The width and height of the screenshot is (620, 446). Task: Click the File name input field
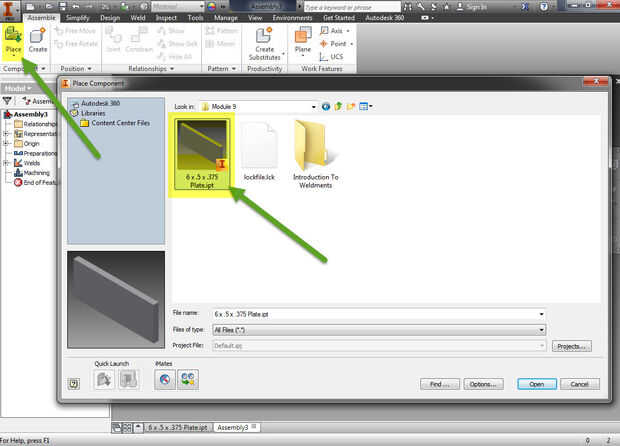(x=375, y=314)
